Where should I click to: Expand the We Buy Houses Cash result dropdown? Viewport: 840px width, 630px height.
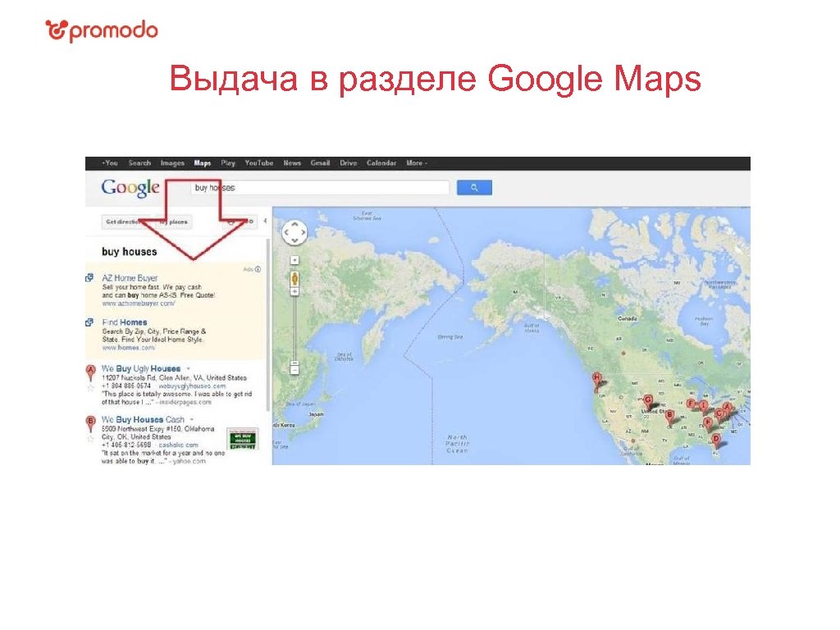(x=190, y=419)
